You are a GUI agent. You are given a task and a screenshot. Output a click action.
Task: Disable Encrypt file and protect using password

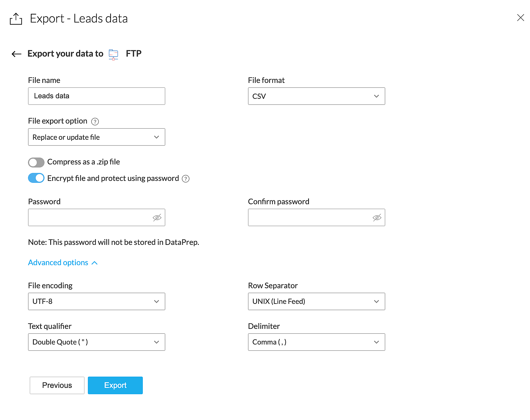(x=36, y=178)
